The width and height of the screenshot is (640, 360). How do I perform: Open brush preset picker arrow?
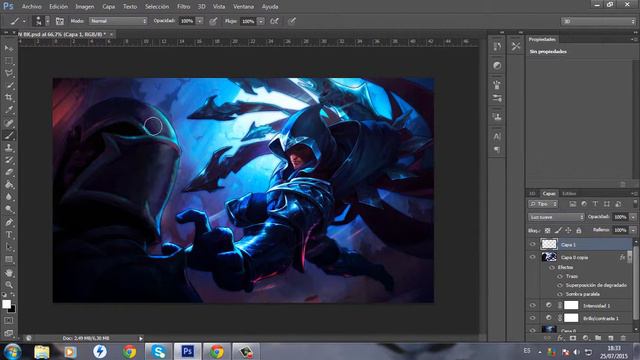[x=47, y=21]
